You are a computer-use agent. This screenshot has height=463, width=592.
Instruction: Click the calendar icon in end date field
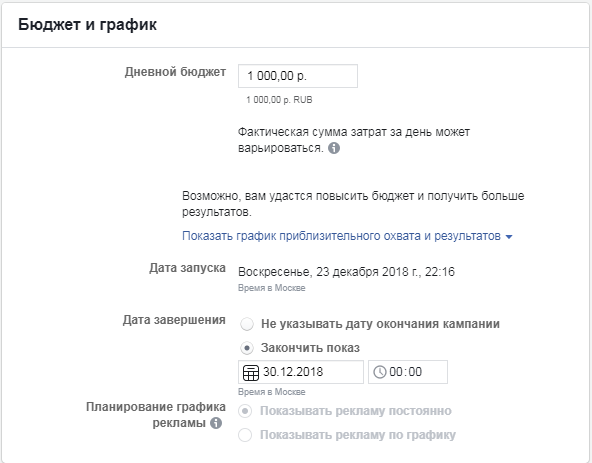[251, 373]
